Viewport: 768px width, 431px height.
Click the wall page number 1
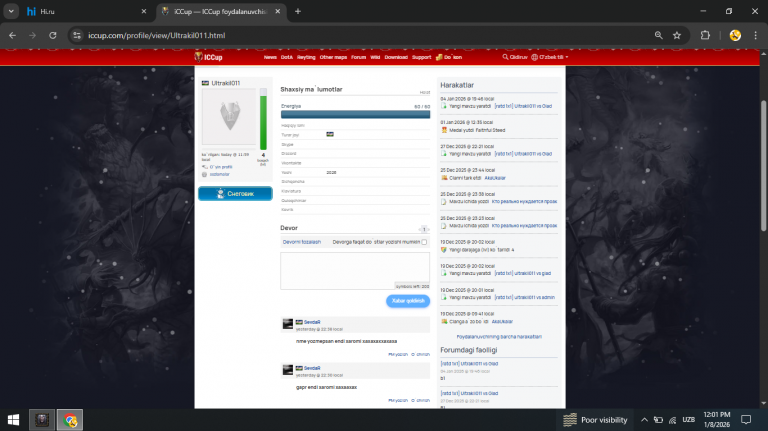(424, 229)
